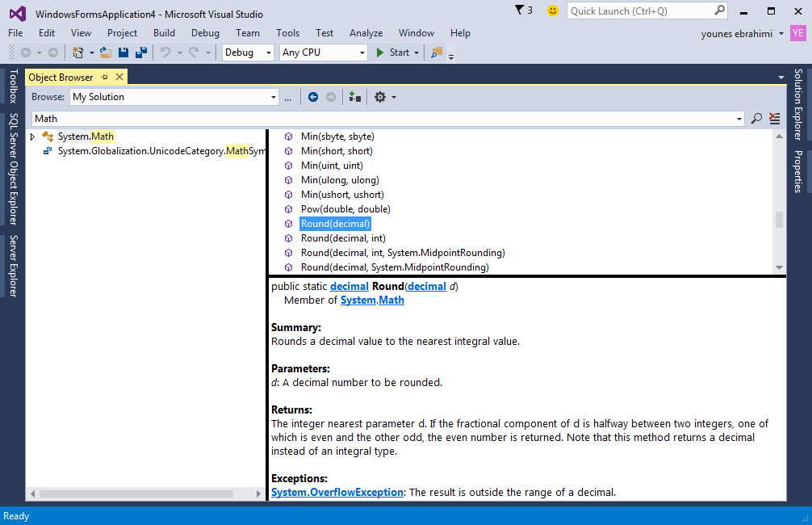Click the feedback smiley face icon
This screenshot has height=525, width=812.
[552, 10]
